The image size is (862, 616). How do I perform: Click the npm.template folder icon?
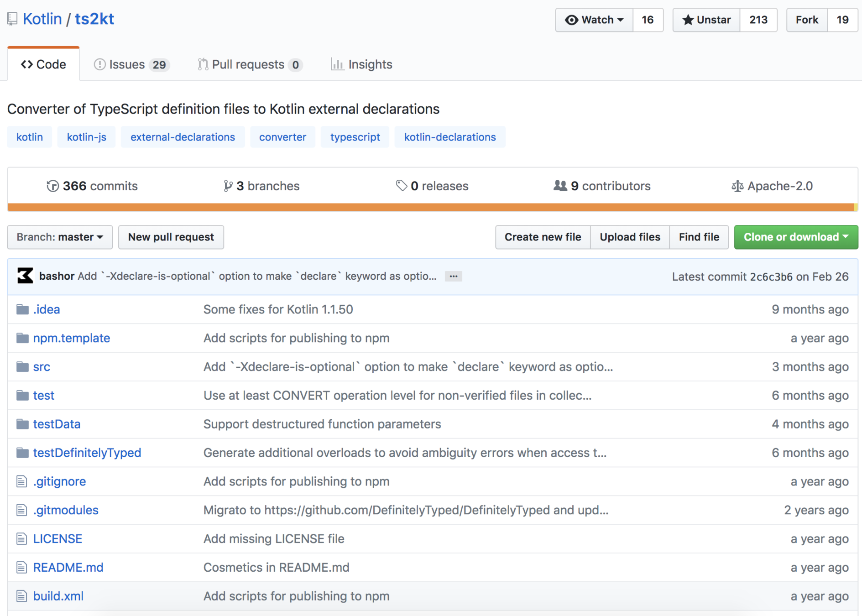(x=22, y=338)
